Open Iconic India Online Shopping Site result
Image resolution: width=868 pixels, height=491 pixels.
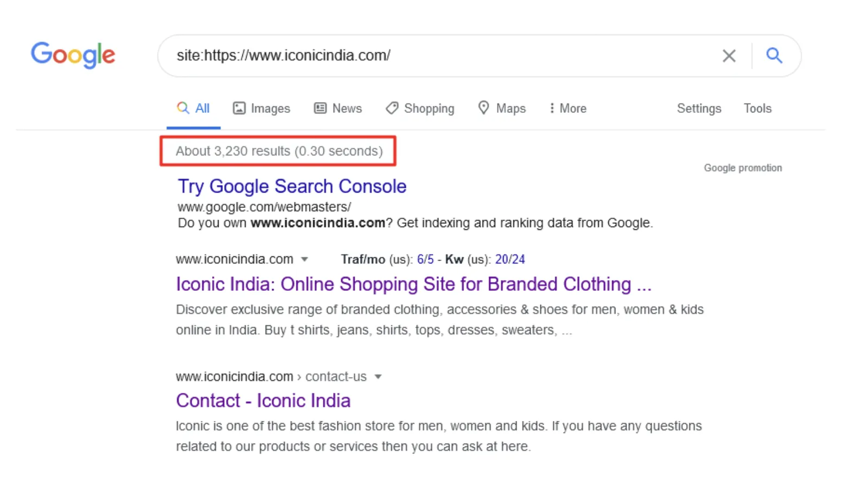click(x=413, y=284)
